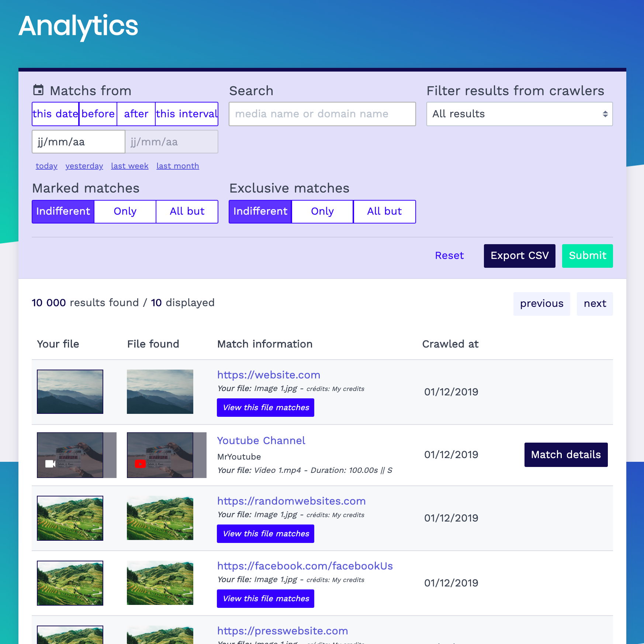This screenshot has width=644, height=644.
Task: Click Match details for Youtube Channel
Action: [566, 455]
